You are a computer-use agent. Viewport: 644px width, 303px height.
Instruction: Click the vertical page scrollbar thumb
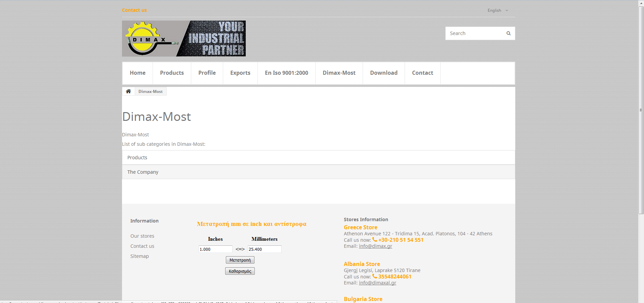[641, 110]
